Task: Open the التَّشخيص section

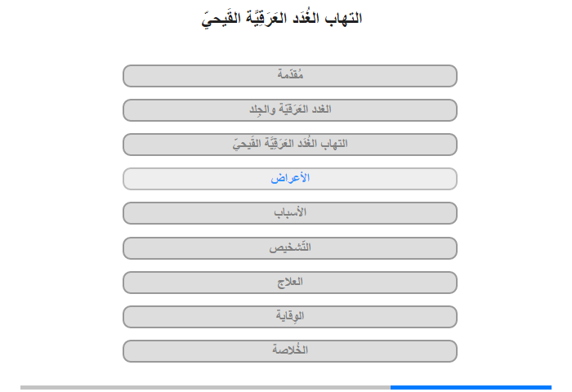Action: (290, 248)
